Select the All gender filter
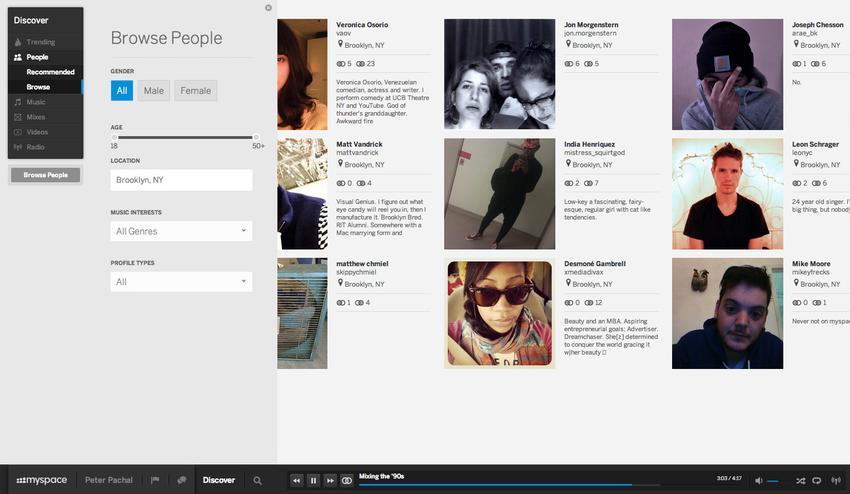The image size is (850, 494). 121,91
